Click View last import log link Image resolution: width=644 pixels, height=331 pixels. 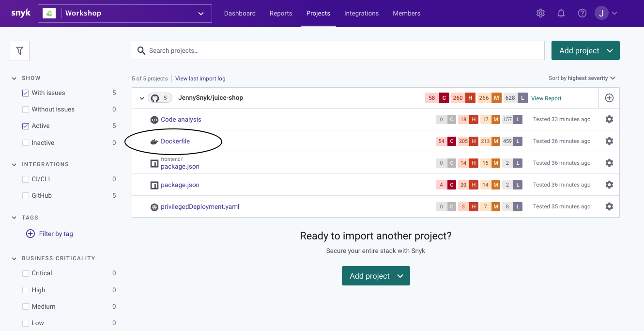(x=200, y=79)
